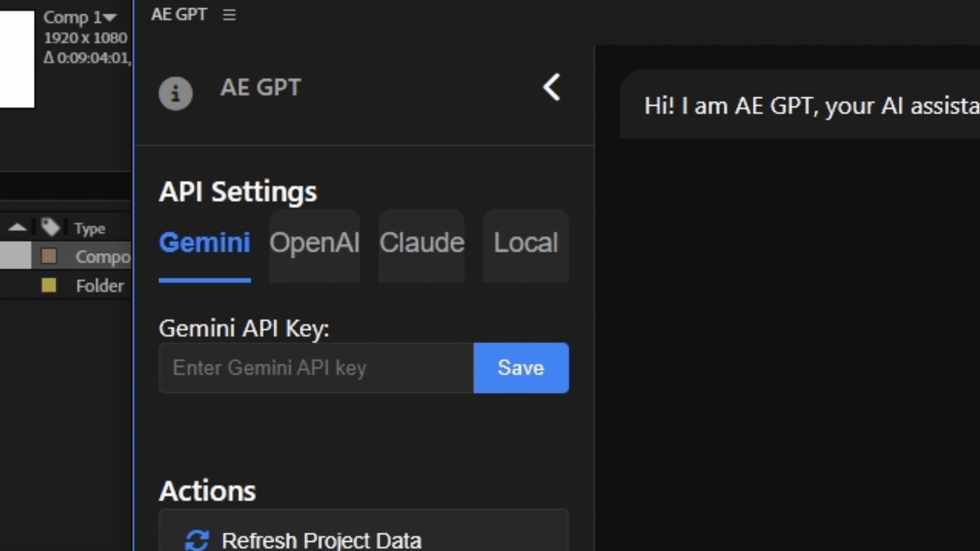This screenshot has height=551, width=980.
Task: Select the Folder type row
Action: click(x=66, y=285)
